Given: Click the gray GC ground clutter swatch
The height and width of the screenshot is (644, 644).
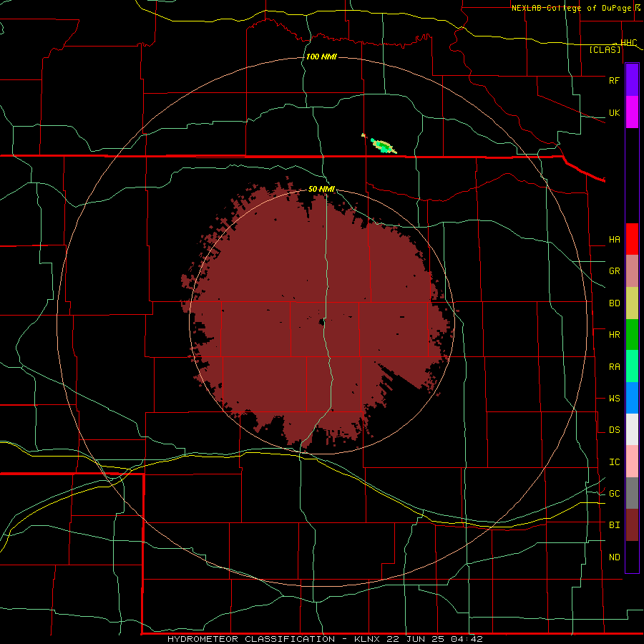Looking at the screenshot, I should click(x=632, y=493).
